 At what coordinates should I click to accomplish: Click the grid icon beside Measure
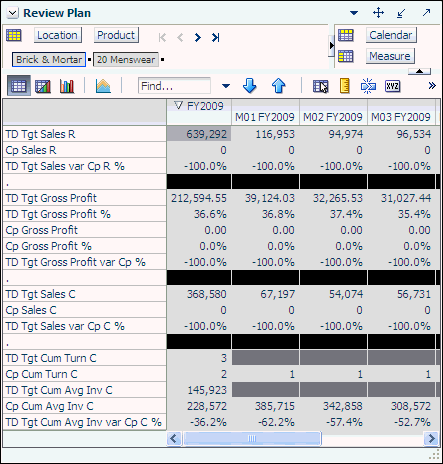[346, 56]
